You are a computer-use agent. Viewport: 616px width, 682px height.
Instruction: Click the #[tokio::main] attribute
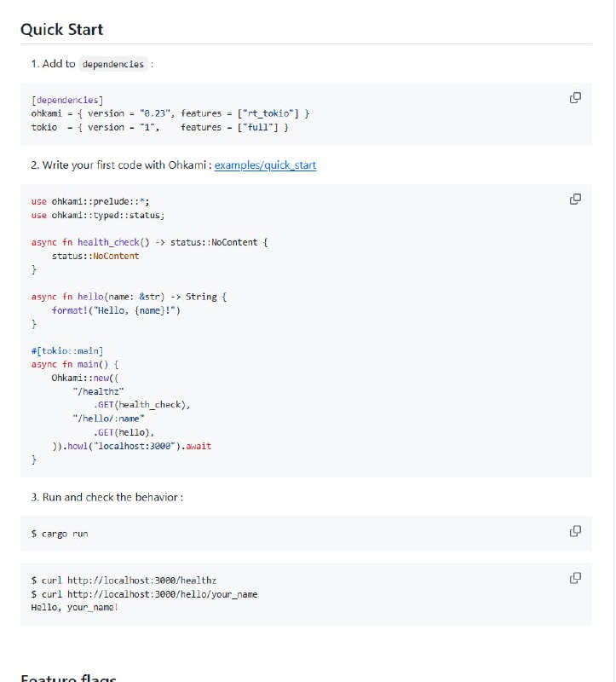[67, 351]
